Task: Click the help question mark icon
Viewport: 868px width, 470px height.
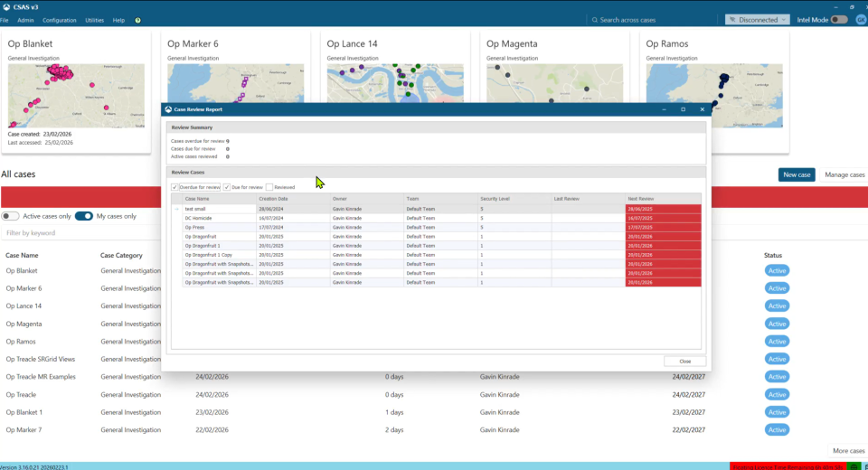Action: coord(137,20)
